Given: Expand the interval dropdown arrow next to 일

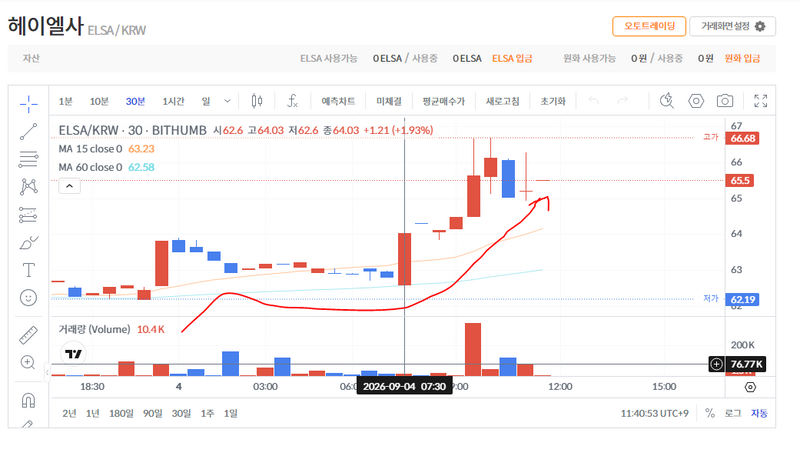Looking at the screenshot, I should [228, 101].
